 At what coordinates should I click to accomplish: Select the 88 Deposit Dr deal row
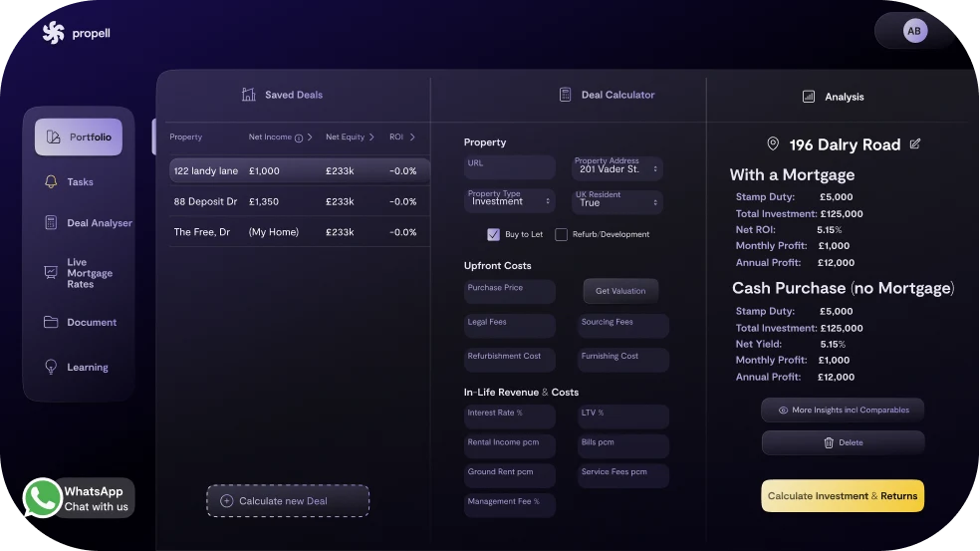(299, 201)
